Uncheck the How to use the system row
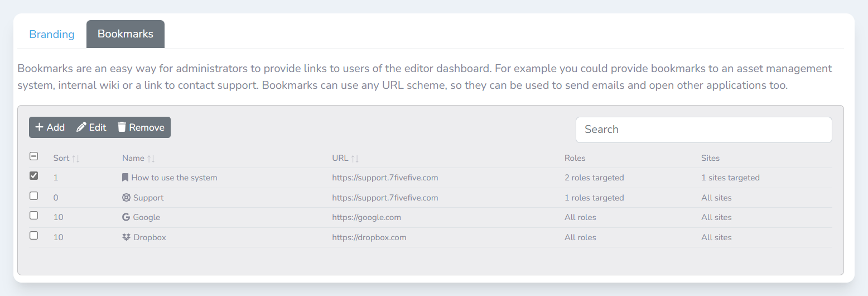This screenshot has height=296, width=868. click(x=33, y=176)
